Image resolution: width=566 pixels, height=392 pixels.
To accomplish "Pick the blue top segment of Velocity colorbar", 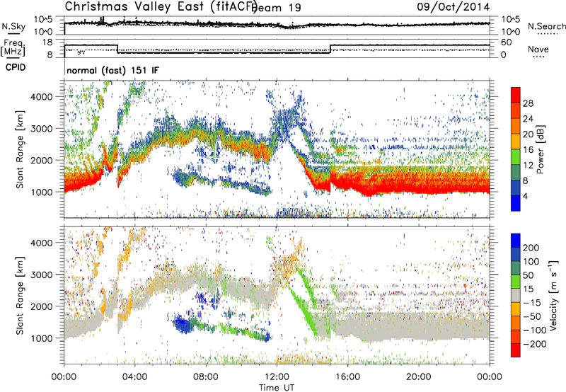I will pyautogui.click(x=516, y=241).
